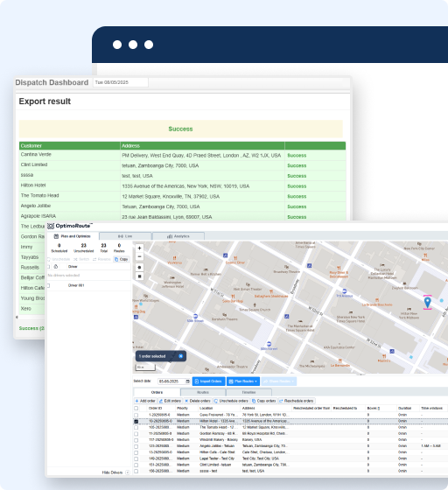The height and width of the screenshot is (490, 448).
Task: Open the Dispatch Dashboard date selector
Action: 121,82
